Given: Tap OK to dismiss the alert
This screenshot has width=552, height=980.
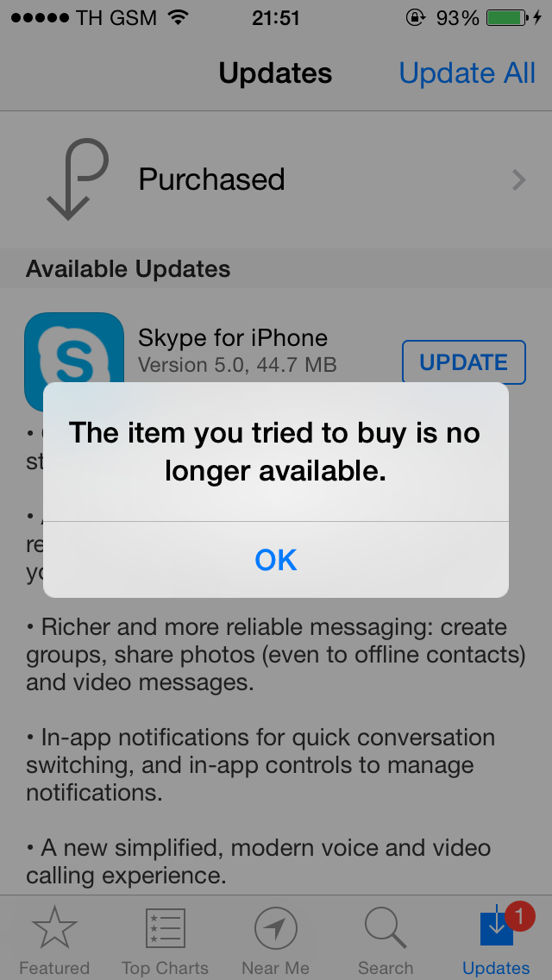Looking at the screenshot, I should pos(276,559).
